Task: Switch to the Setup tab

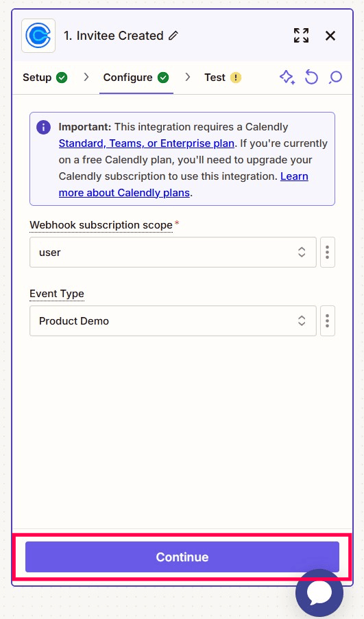Action: click(45, 78)
